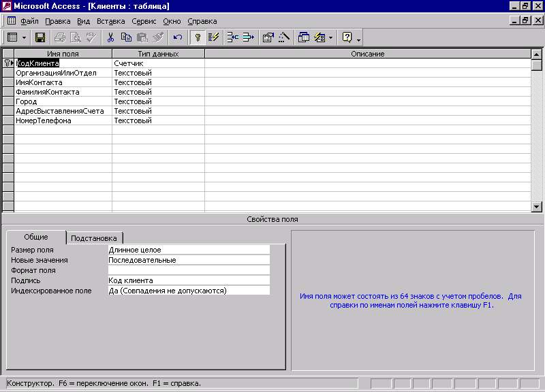The width and height of the screenshot is (545, 392).
Task: Click the Описание cell for КодКлиента
Action: coord(368,63)
